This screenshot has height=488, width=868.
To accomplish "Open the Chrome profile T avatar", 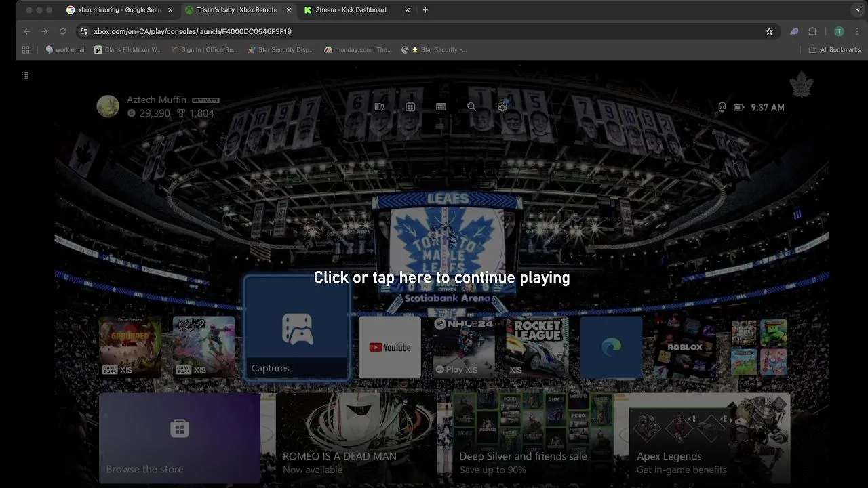I will [839, 31].
